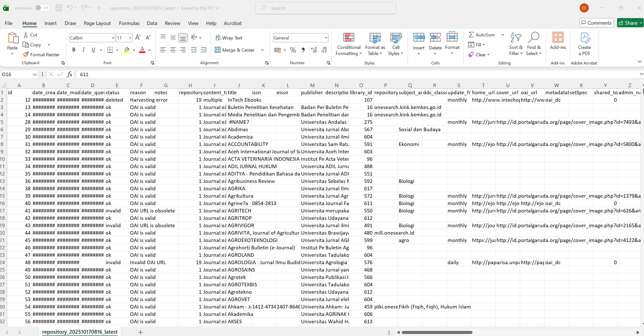Click Increase Indent icon
The width and height of the screenshot is (644, 336).
tap(204, 50)
